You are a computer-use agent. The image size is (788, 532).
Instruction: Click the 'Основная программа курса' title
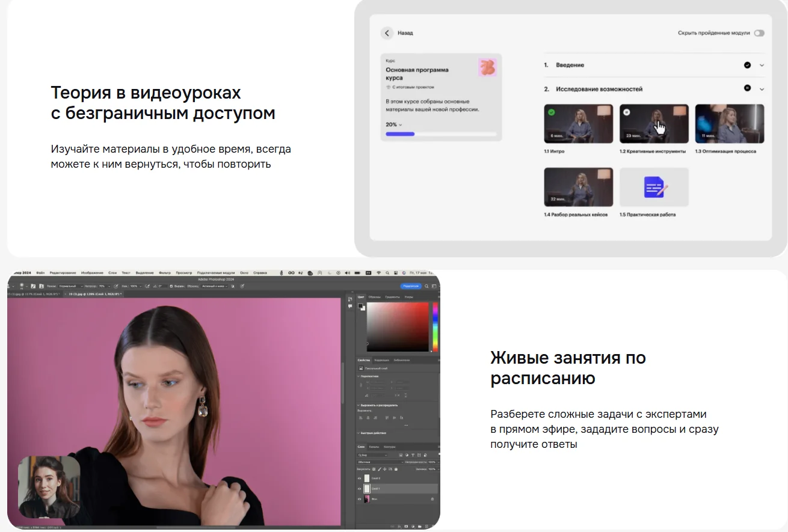click(417, 74)
